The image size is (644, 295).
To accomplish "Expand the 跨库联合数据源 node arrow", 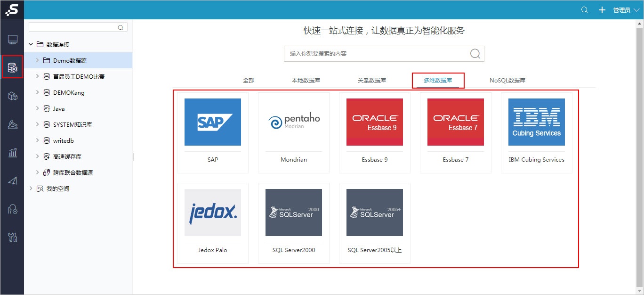I will [x=38, y=172].
